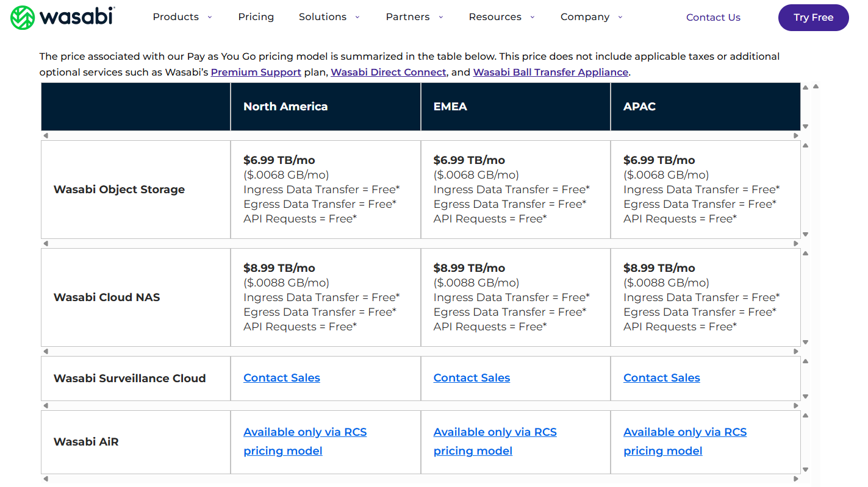Click scroll-down arrow beside Cloud NAS row
Image resolution: width=868 pixels, height=487 pixels.
pyautogui.click(x=805, y=343)
